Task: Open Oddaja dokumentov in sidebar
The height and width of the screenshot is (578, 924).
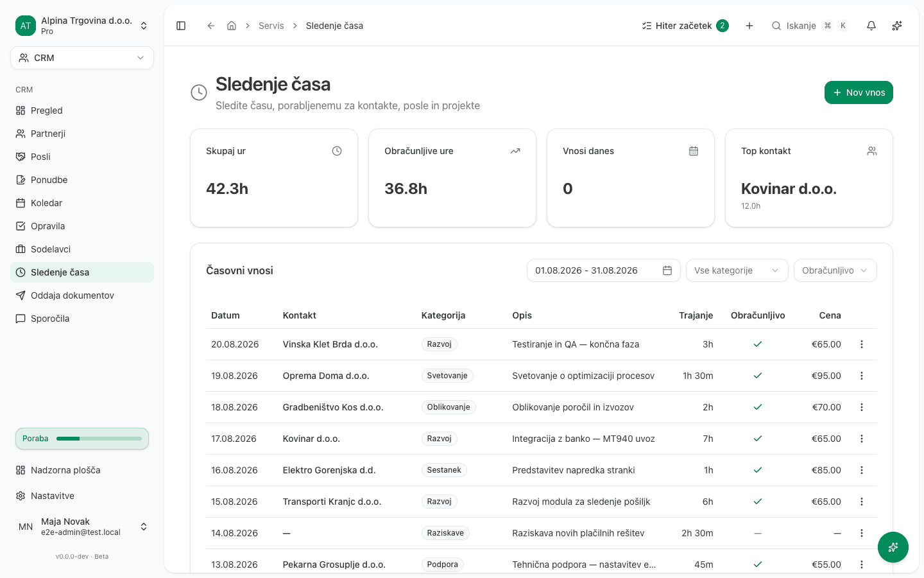Action: pos(82,295)
